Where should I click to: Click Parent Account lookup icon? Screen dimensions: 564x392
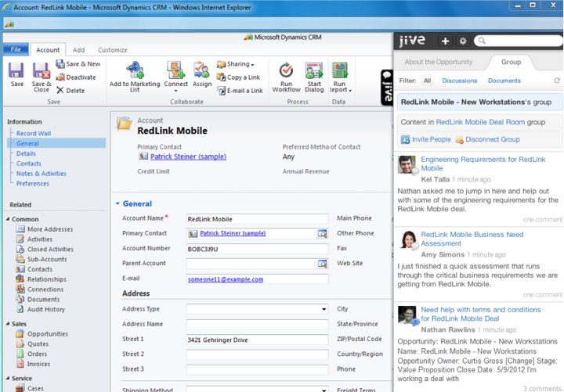click(322, 264)
